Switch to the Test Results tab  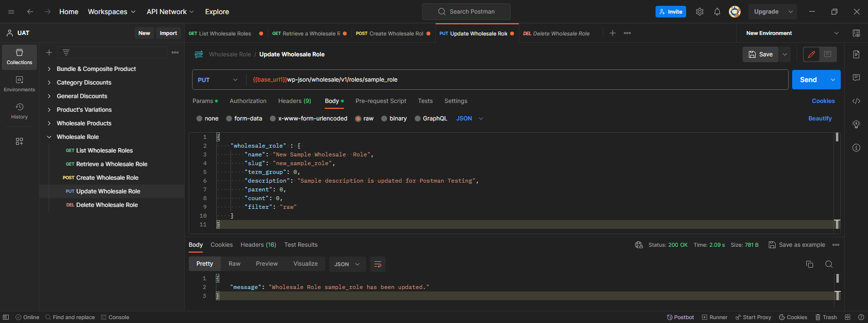pos(301,245)
